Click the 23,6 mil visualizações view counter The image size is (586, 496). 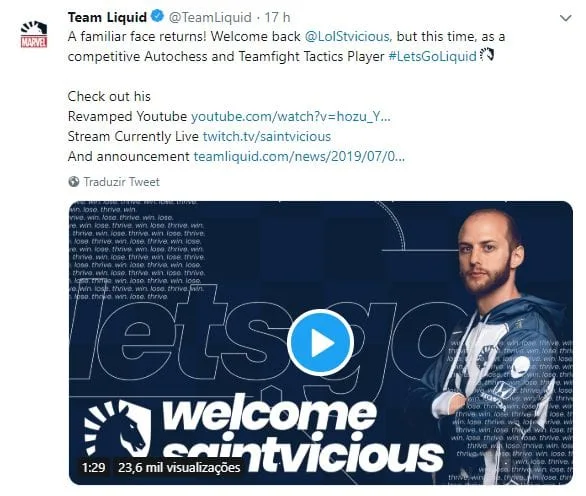[x=179, y=468]
